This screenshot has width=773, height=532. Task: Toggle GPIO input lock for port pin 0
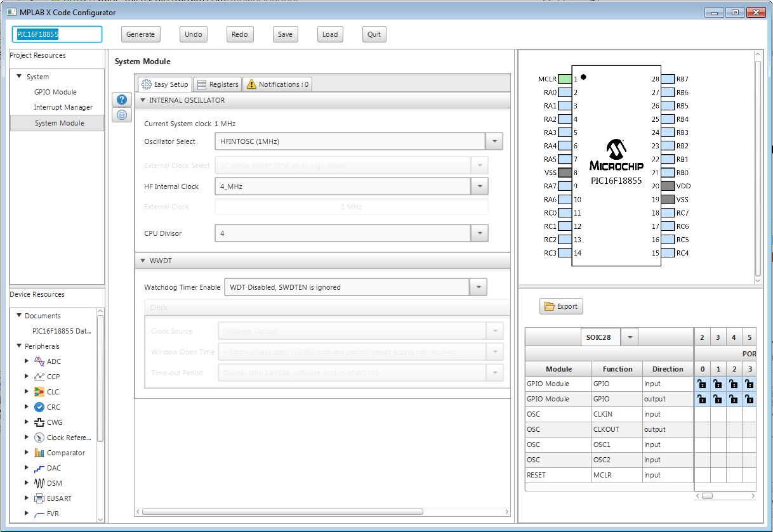(702, 384)
